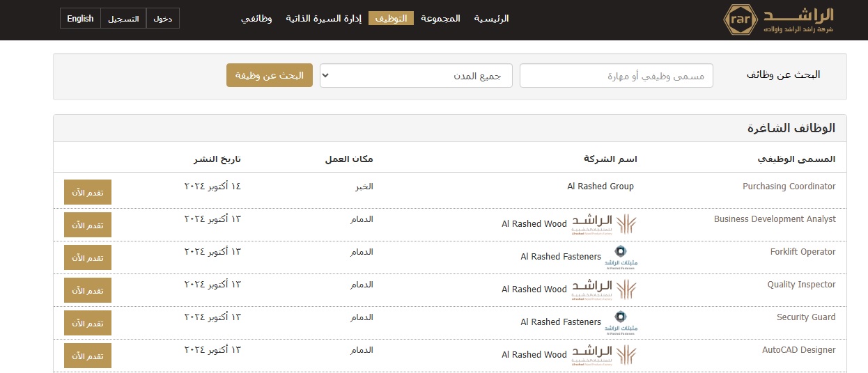Open the جميع المدن cities dropdown
Viewport: 868px width, 373px height.
pyautogui.click(x=416, y=76)
